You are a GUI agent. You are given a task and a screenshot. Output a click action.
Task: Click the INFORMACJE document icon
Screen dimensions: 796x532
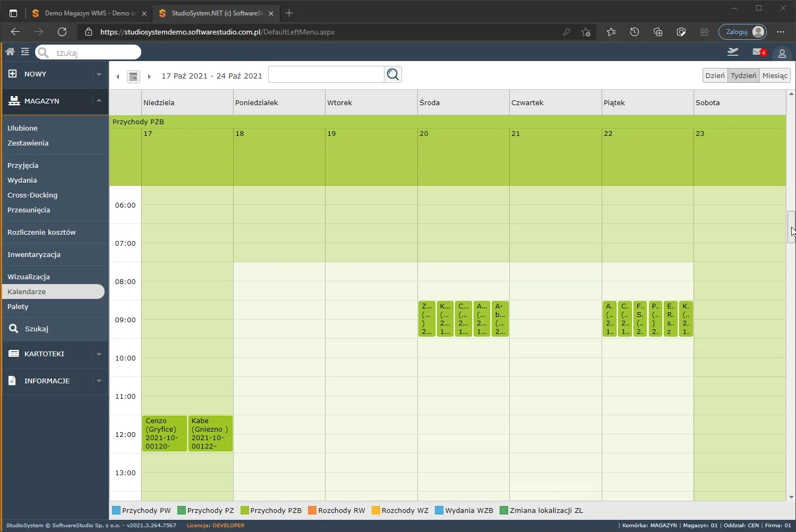pyautogui.click(x=13, y=381)
